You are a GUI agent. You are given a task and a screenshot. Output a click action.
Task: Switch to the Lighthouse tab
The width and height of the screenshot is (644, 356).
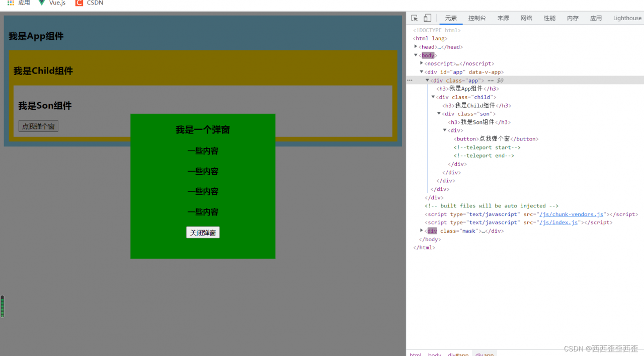tap(627, 18)
